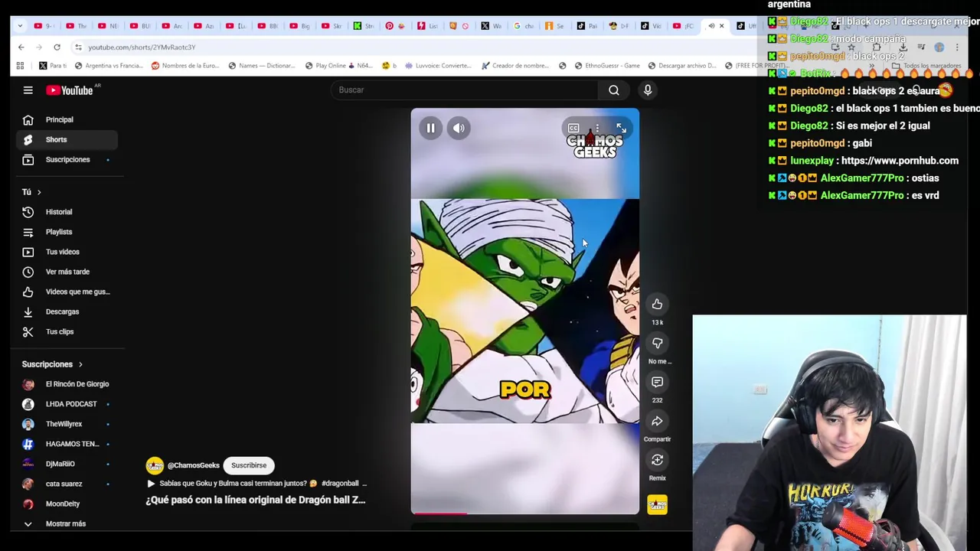Open Suscripciones in the sidebar

[67, 159]
